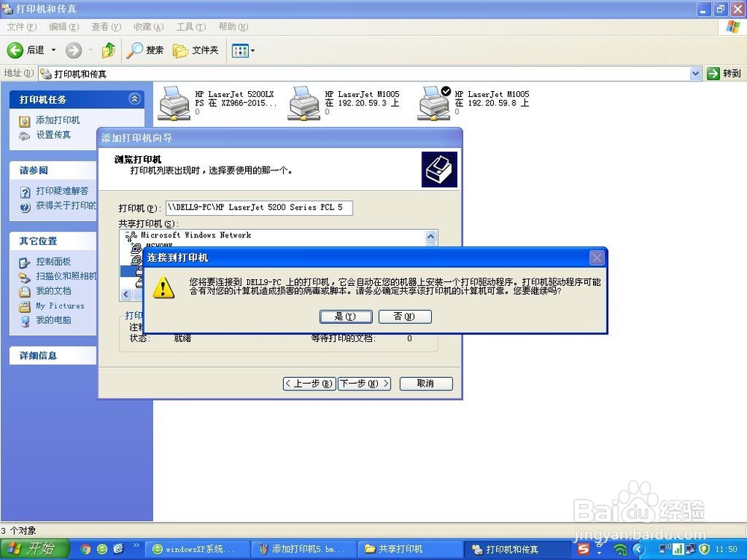The width and height of the screenshot is (747, 560).
Task: Switch to 添加打印机5.bm taskbar window
Action: [x=303, y=549]
